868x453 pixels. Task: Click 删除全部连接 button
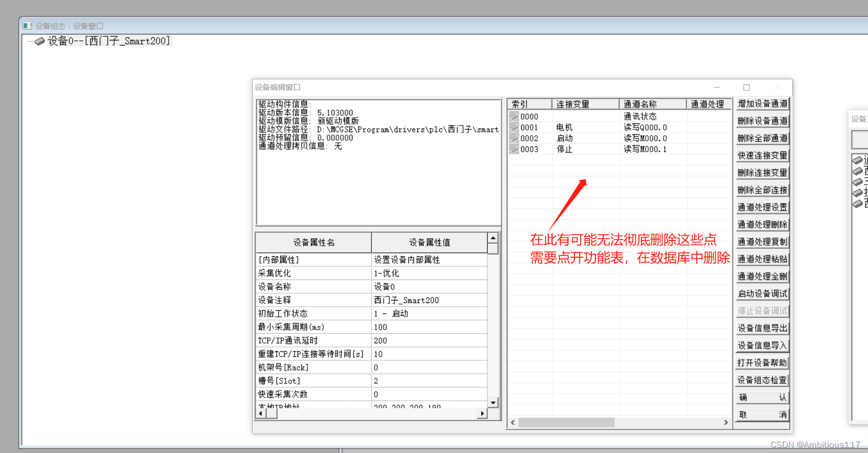[762, 190]
